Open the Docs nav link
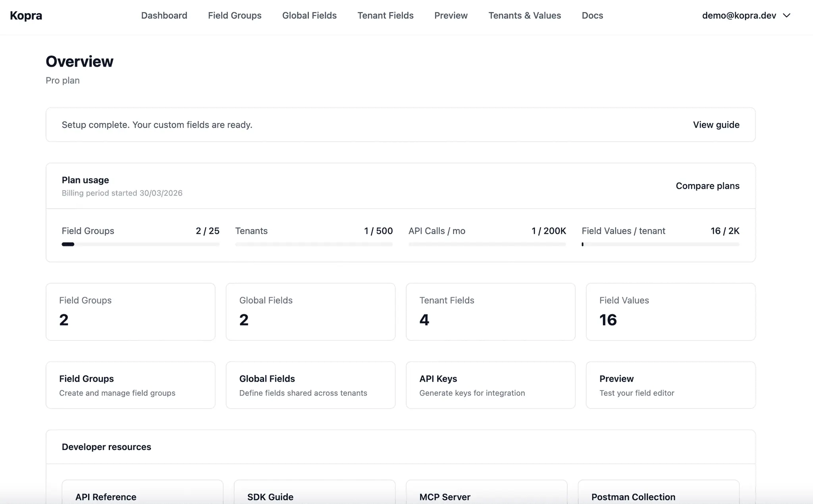813x504 pixels. click(x=592, y=15)
